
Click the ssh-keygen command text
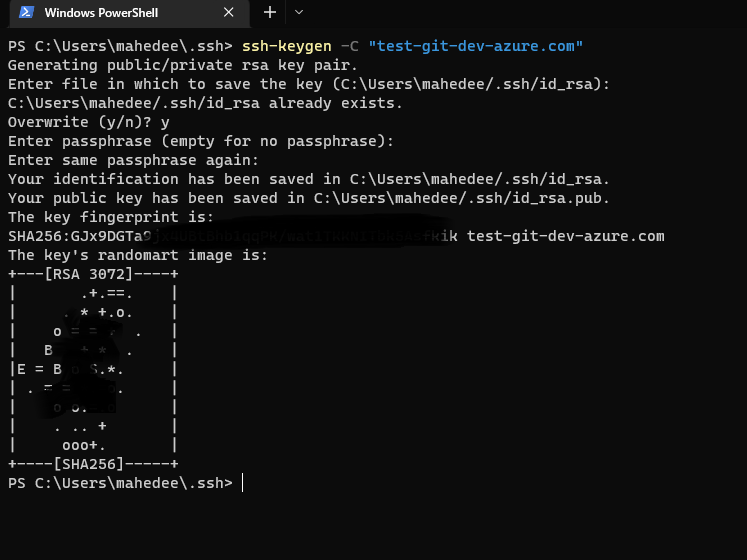tap(286, 46)
